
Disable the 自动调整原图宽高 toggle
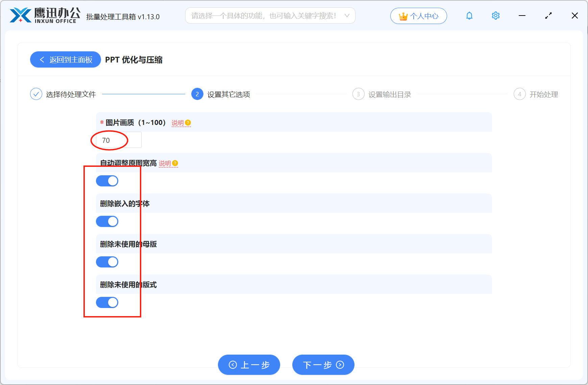107,181
